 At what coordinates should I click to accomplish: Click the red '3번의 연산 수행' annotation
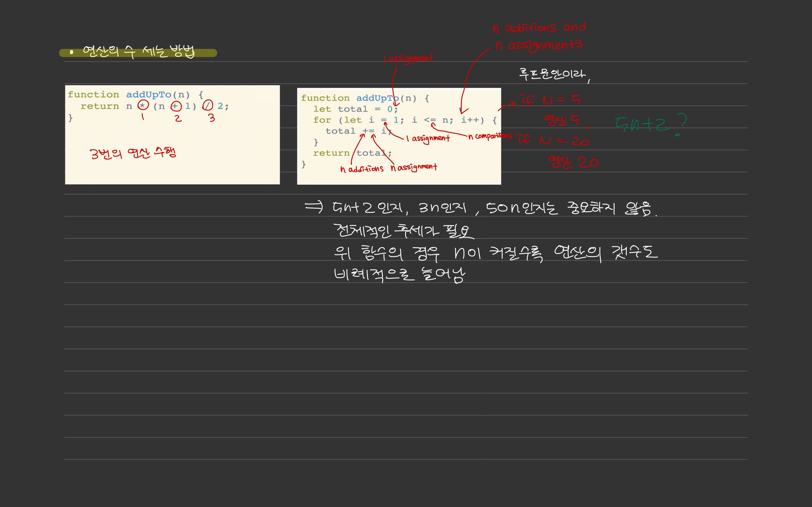pos(133,153)
